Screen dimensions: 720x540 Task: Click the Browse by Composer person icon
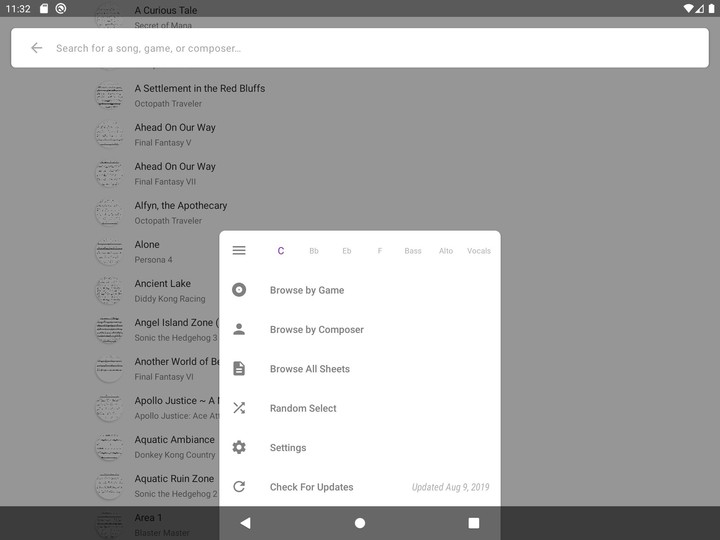[239, 329]
